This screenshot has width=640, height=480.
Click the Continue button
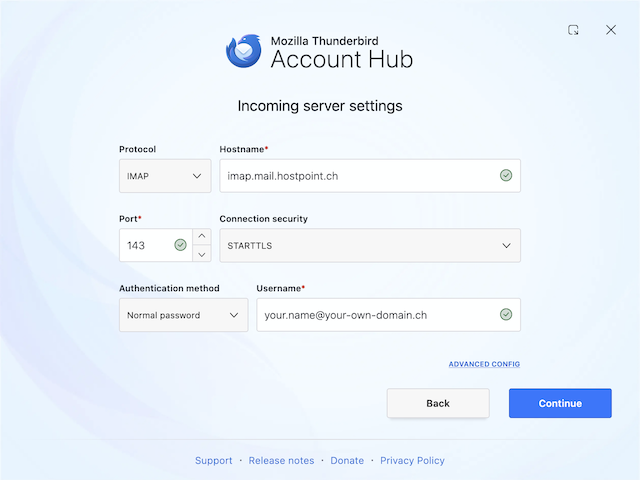click(560, 403)
